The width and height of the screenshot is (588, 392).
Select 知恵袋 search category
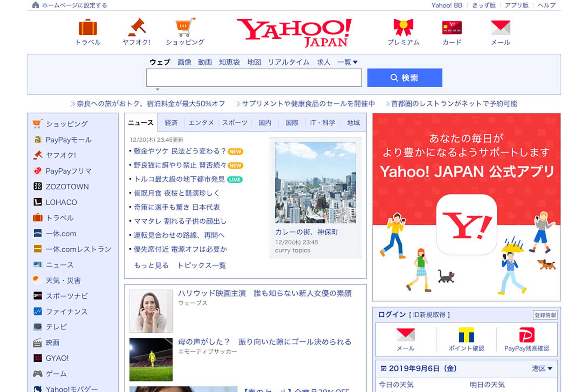click(x=229, y=62)
